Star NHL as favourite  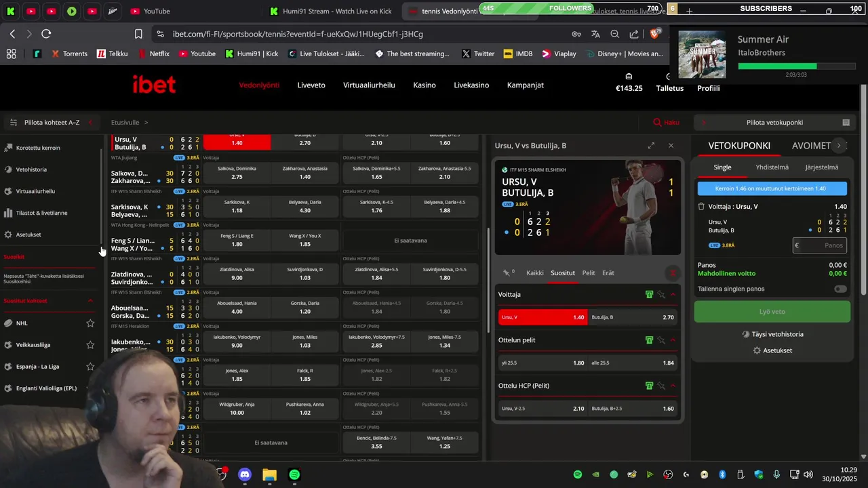coord(90,323)
